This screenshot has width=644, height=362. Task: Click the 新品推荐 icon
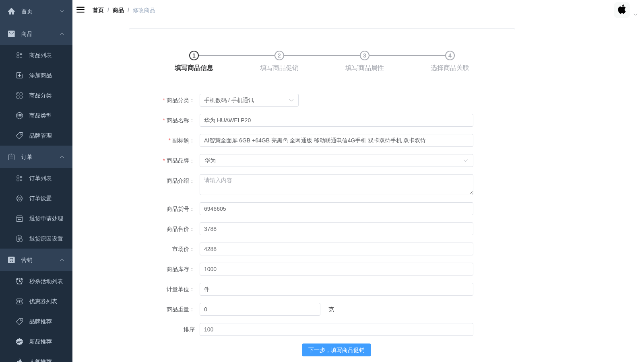[x=19, y=341]
